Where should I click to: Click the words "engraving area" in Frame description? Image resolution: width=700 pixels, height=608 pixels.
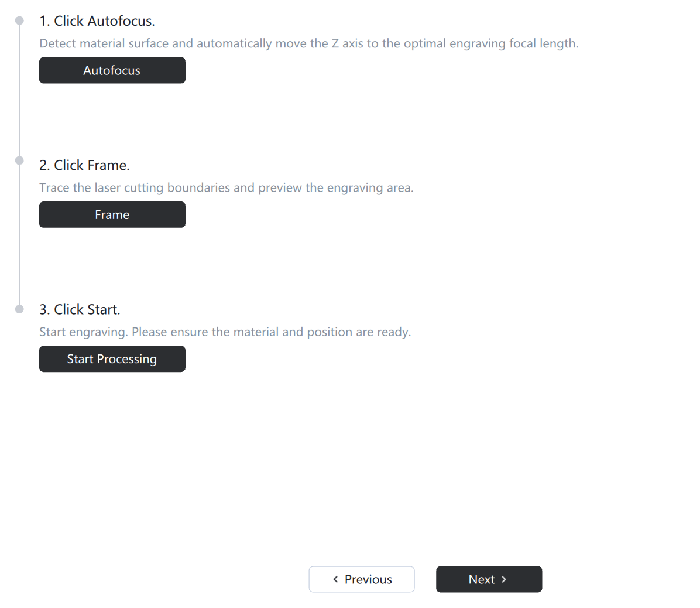coord(369,188)
